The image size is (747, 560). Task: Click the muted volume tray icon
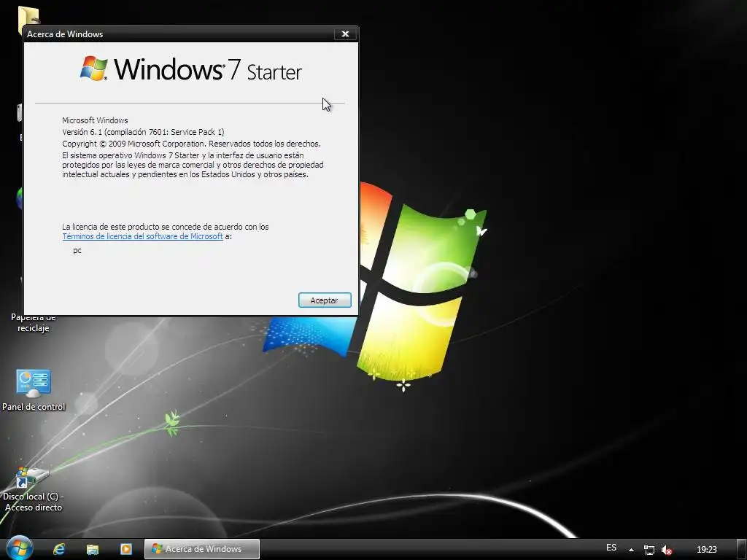coord(667,550)
